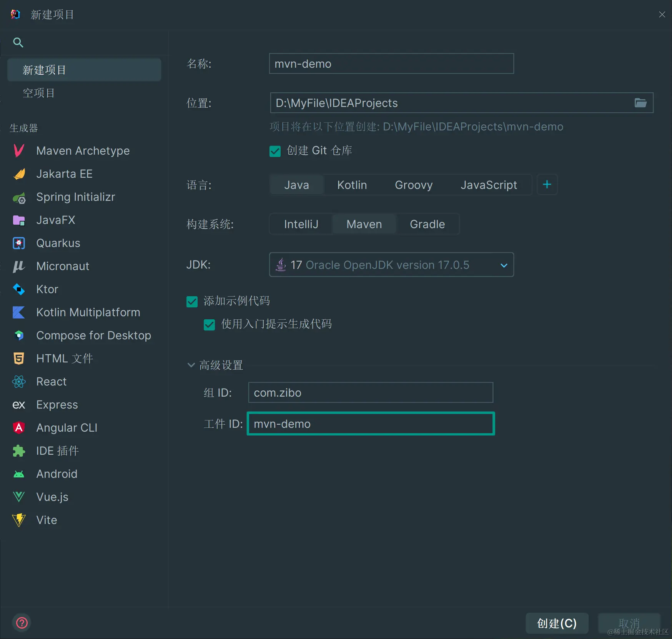
Task: Select the Compose for Desktop icon
Action: 19,335
